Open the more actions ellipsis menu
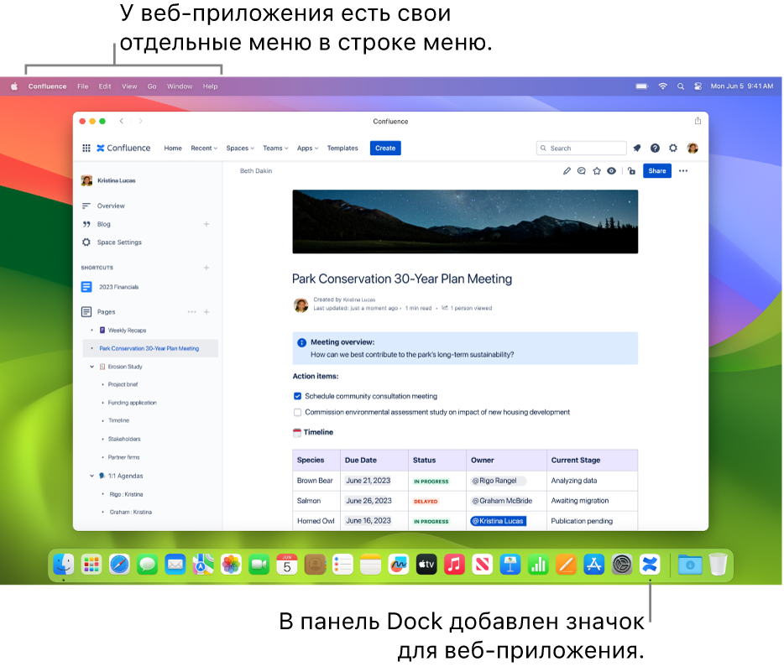The image size is (784, 672). [683, 171]
